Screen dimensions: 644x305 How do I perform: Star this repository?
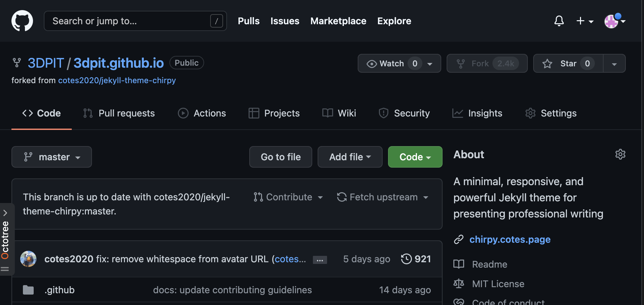point(568,63)
